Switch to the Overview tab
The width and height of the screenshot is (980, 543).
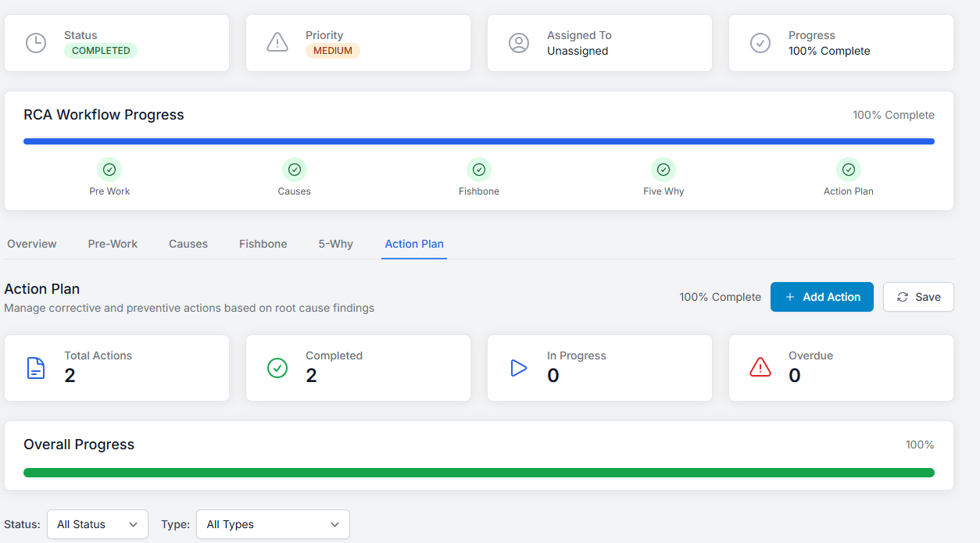coord(32,244)
